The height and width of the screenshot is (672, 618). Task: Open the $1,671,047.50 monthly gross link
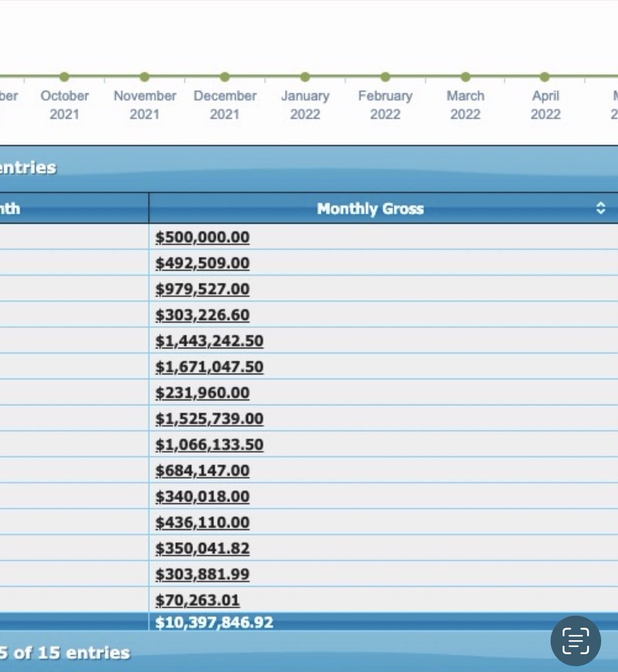click(209, 367)
